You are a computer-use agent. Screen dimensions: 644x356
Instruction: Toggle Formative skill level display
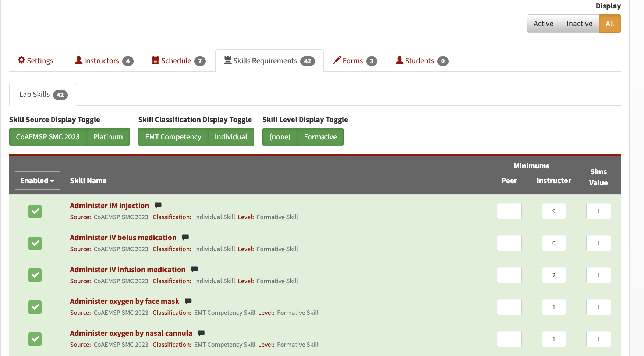pyautogui.click(x=321, y=137)
